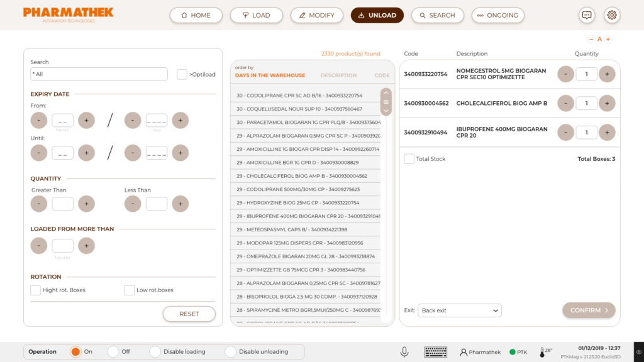Viewport: 644px width, 362px height.
Task: Click the product list scrollbar down arrow
Action: (x=386, y=111)
